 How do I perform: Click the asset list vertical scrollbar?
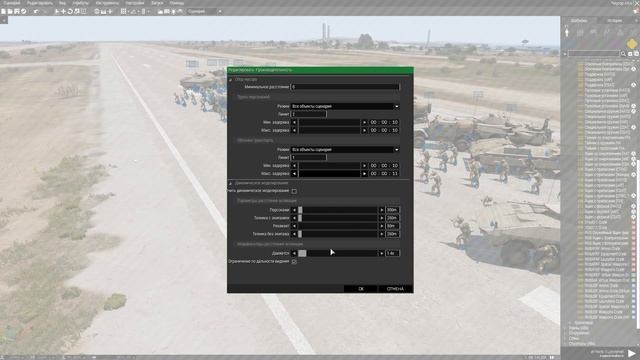[x=638, y=244]
